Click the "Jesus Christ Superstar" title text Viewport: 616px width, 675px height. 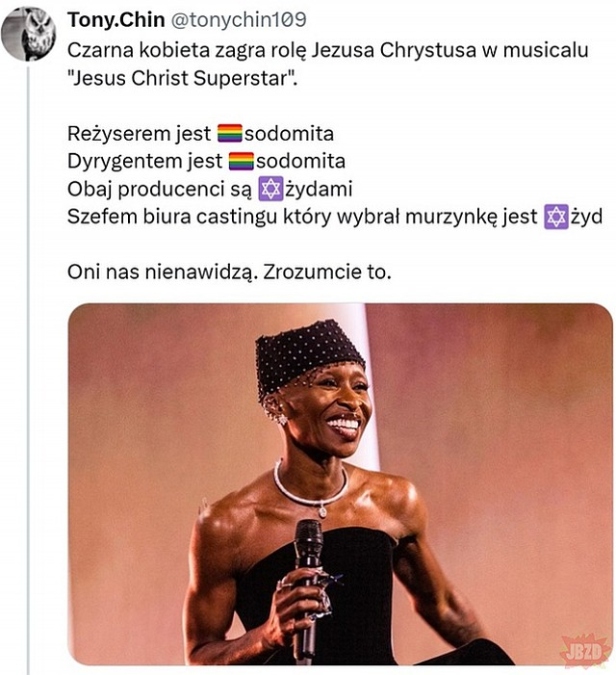pyautogui.click(x=182, y=78)
